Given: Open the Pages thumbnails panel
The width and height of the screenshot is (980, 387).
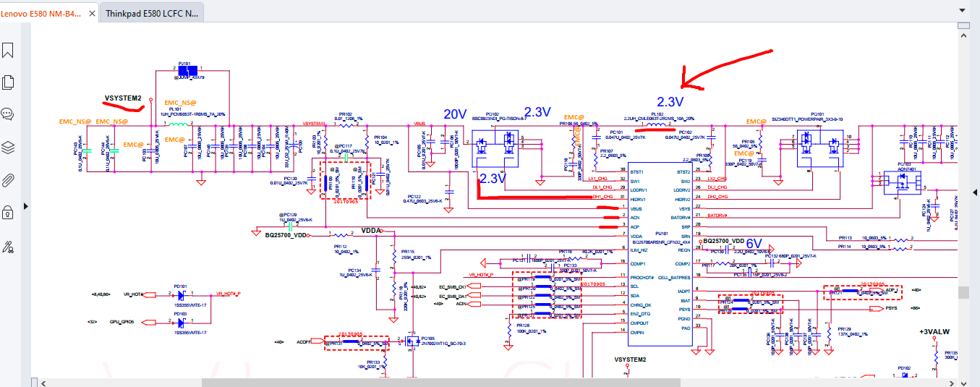Looking at the screenshot, I should click(x=8, y=82).
